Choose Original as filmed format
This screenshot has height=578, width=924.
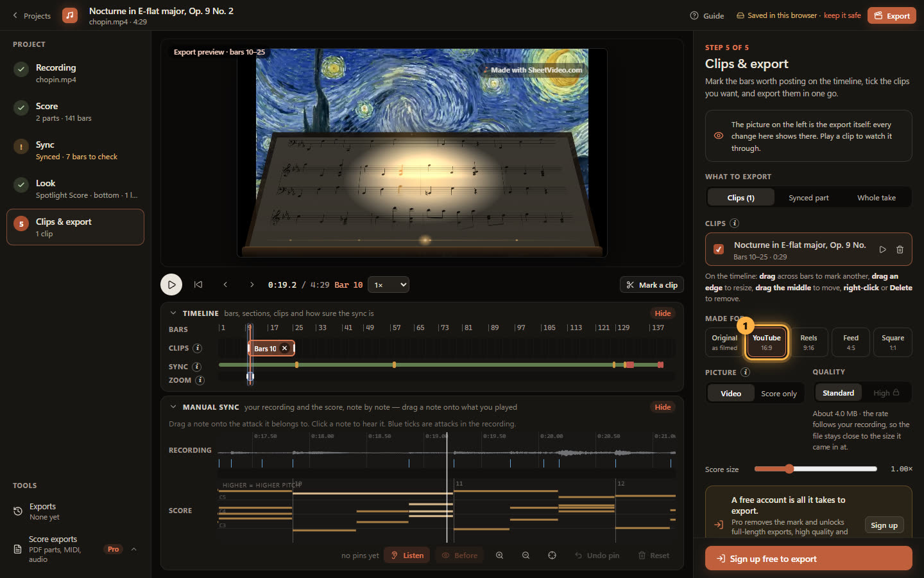(724, 342)
